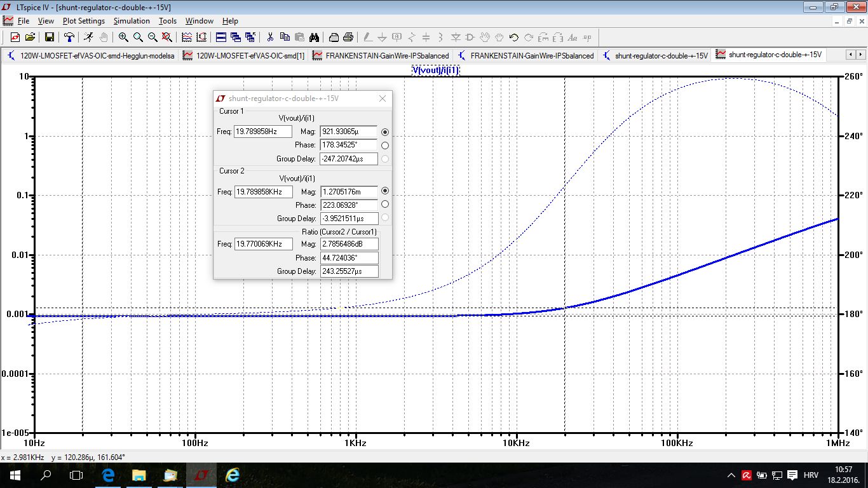This screenshot has width=868, height=488.
Task: Click the Place Ground icon
Action: [383, 37]
